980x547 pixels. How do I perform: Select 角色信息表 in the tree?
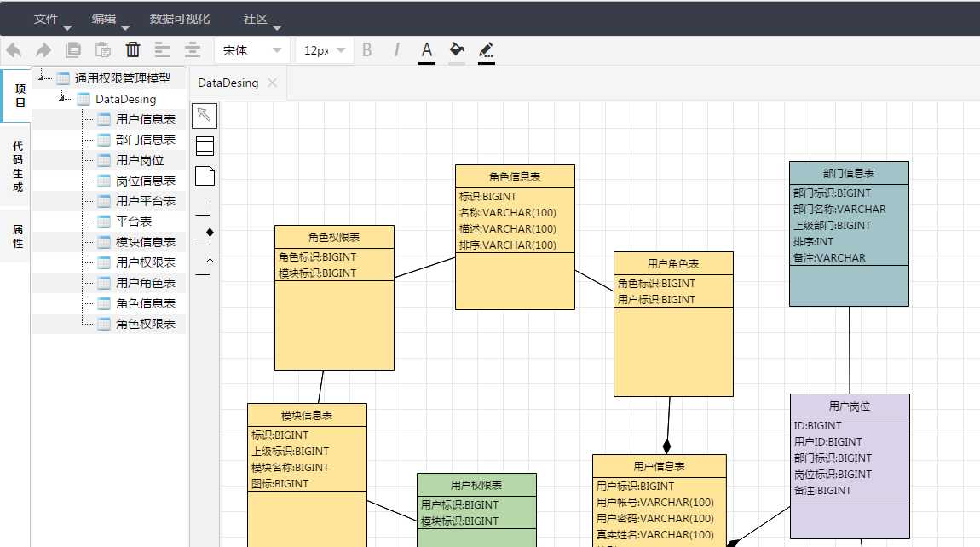click(146, 303)
